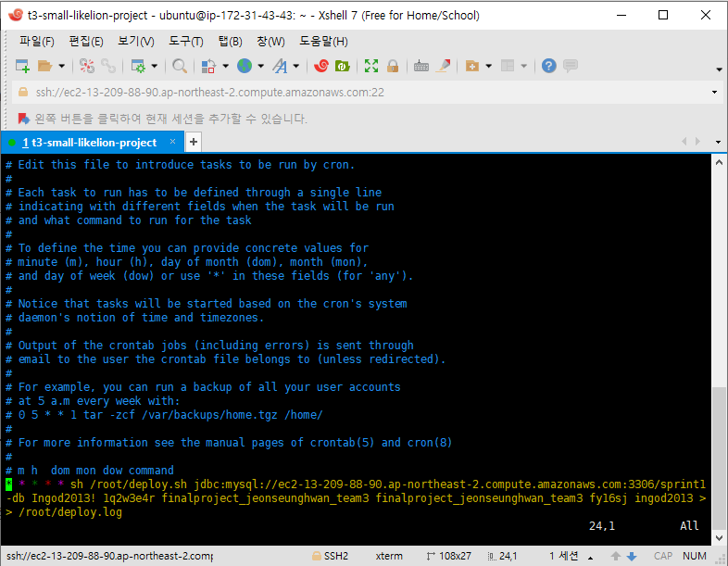Viewport: 728px width, 566px height.
Task: Create a new session with the toolbar icon
Action: (x=22, y=66)
